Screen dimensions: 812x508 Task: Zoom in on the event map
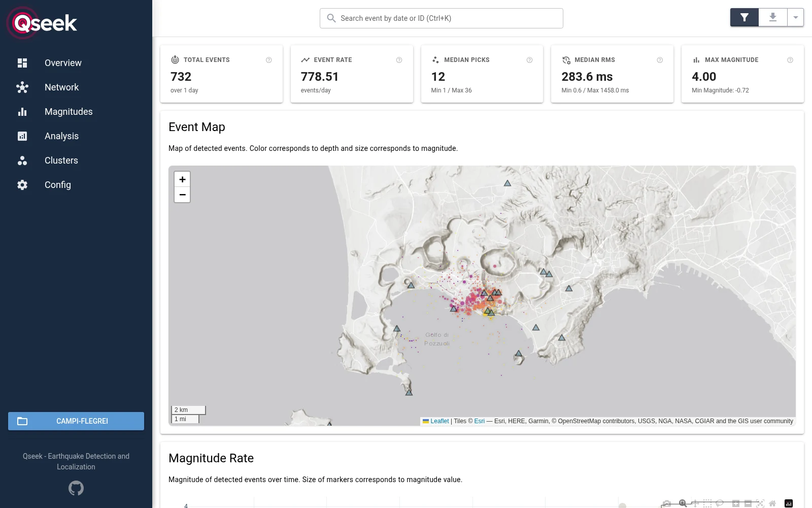(x=182, y=179)
